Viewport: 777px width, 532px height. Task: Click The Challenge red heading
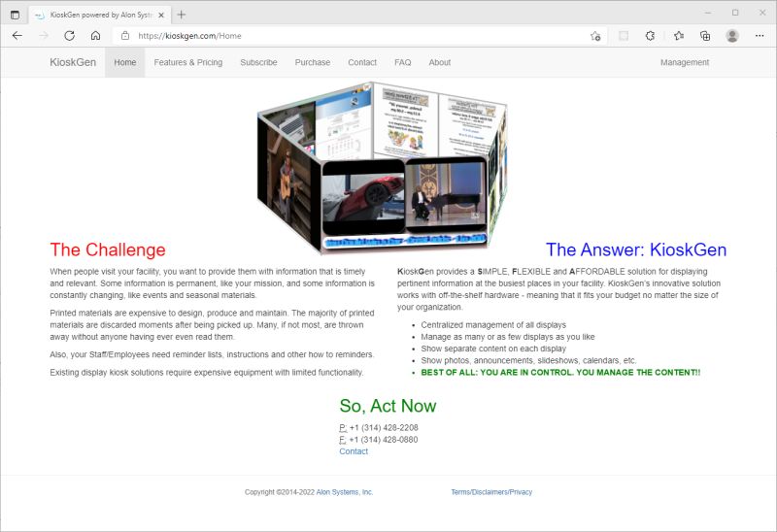108,249
